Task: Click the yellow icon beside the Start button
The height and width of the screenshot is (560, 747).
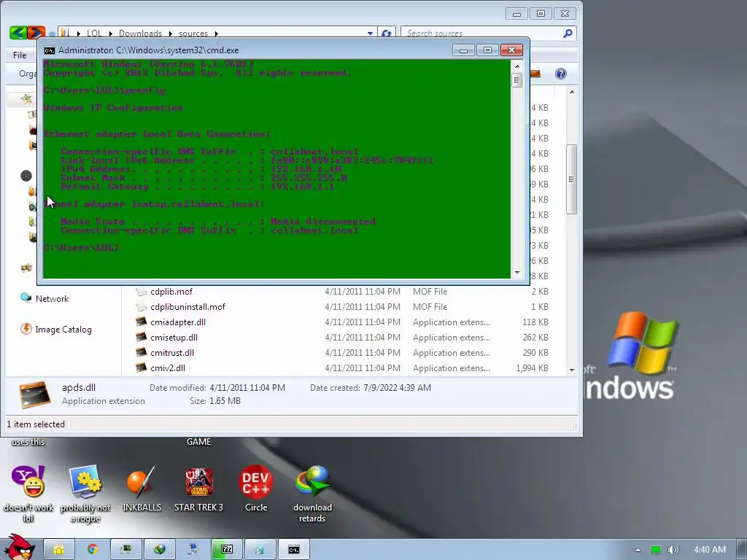Action: [x=59, y=550]
